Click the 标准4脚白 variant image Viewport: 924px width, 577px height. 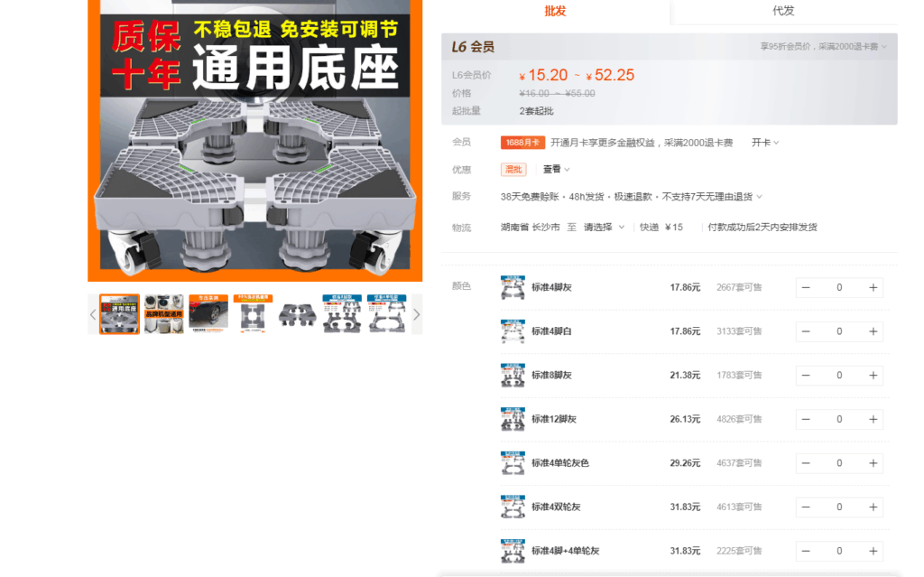pyautogui.click(x=513, y=331)
